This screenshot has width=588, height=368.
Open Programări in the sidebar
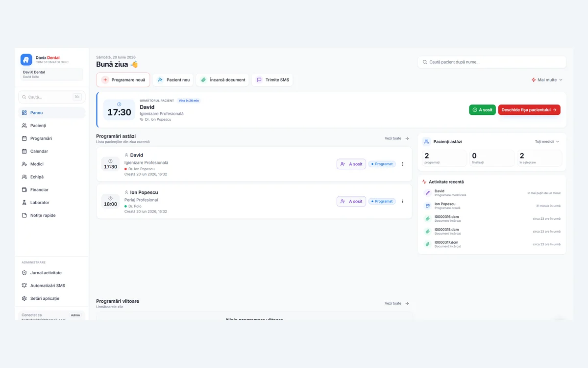click(52, 138)
